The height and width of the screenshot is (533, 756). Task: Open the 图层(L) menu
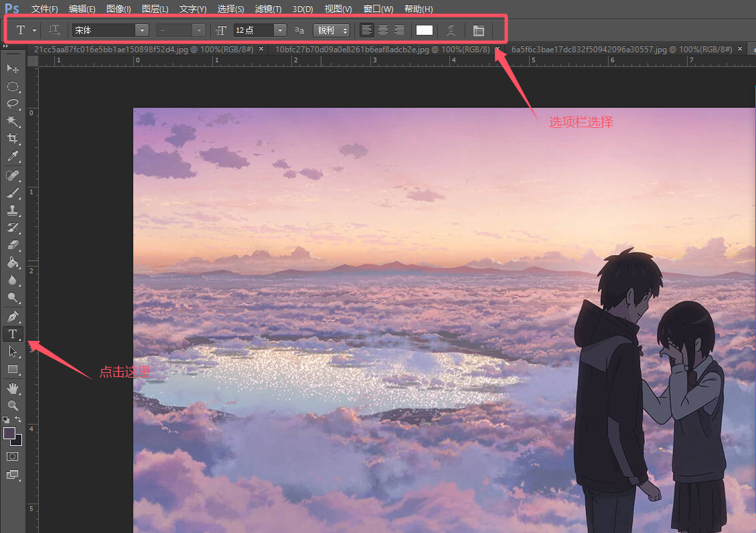155,9
